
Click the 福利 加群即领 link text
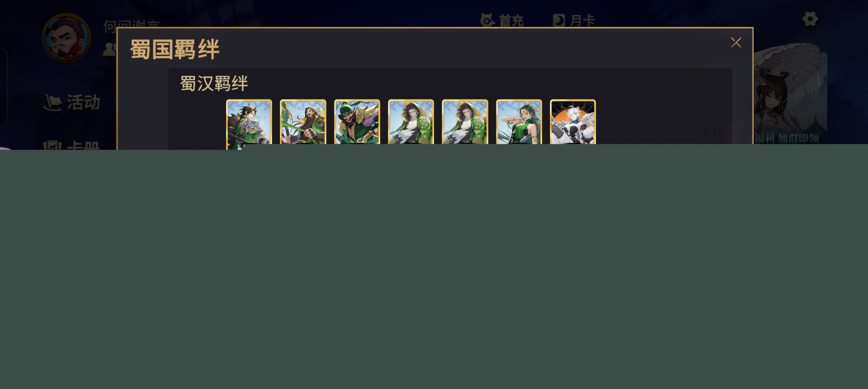pyautogui.click(x=787, y=138)
